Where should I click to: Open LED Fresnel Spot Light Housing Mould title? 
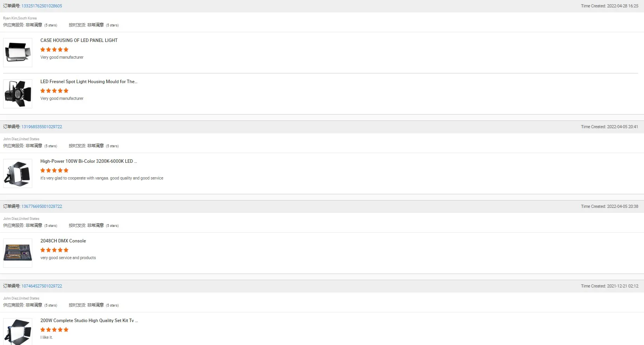point(89,82)
